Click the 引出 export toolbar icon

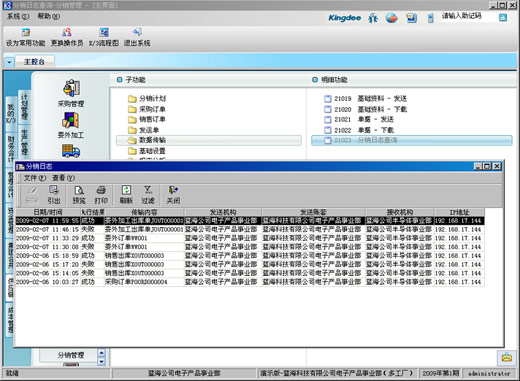pyautogui.click(x=54, y=195)
